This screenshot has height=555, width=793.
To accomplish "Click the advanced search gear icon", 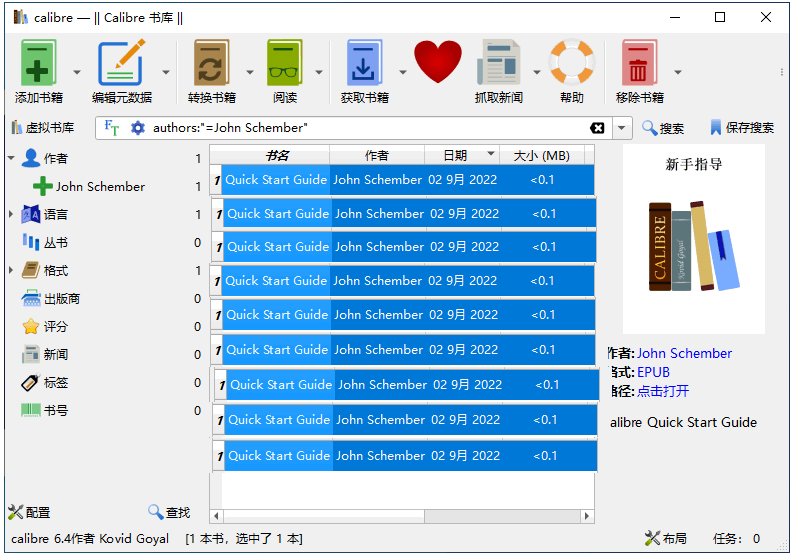I will tap(138, 127).
